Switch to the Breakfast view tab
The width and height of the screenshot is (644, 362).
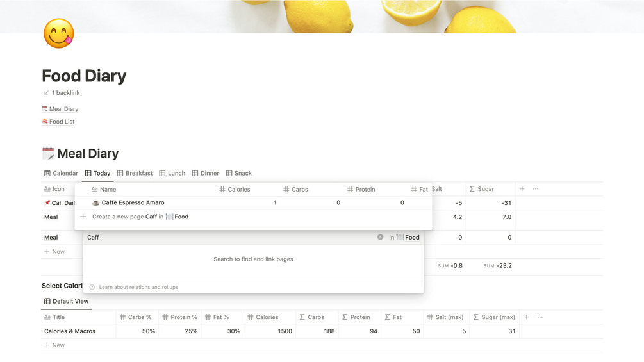135,173
